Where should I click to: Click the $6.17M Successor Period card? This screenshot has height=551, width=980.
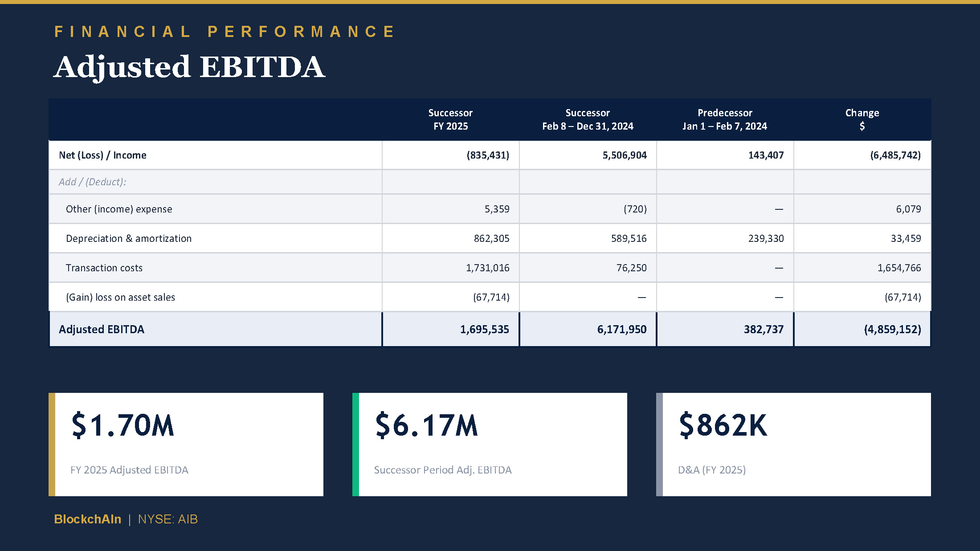(490, 444)
